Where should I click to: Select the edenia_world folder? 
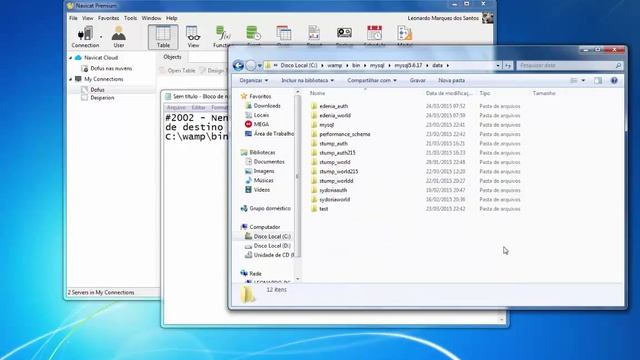point(335,116)
